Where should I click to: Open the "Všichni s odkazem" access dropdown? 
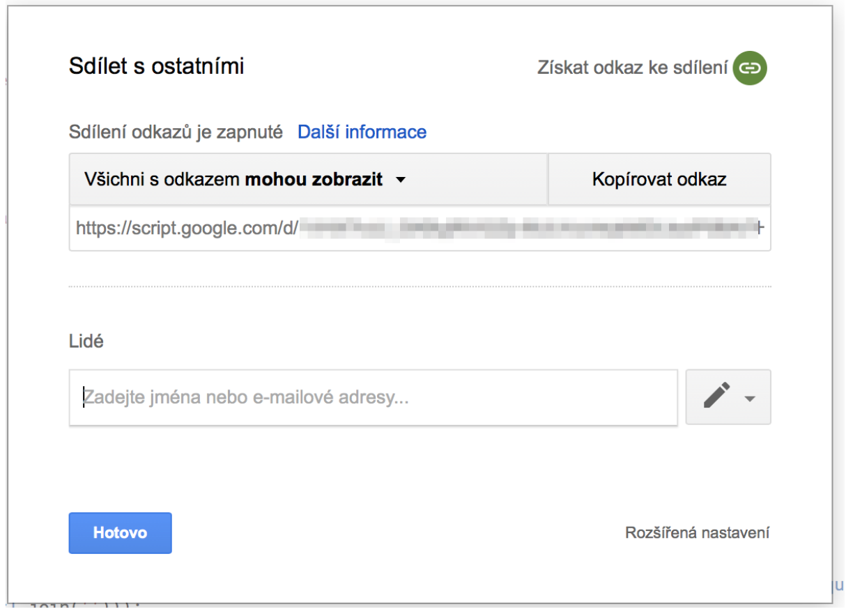[309, 179]
